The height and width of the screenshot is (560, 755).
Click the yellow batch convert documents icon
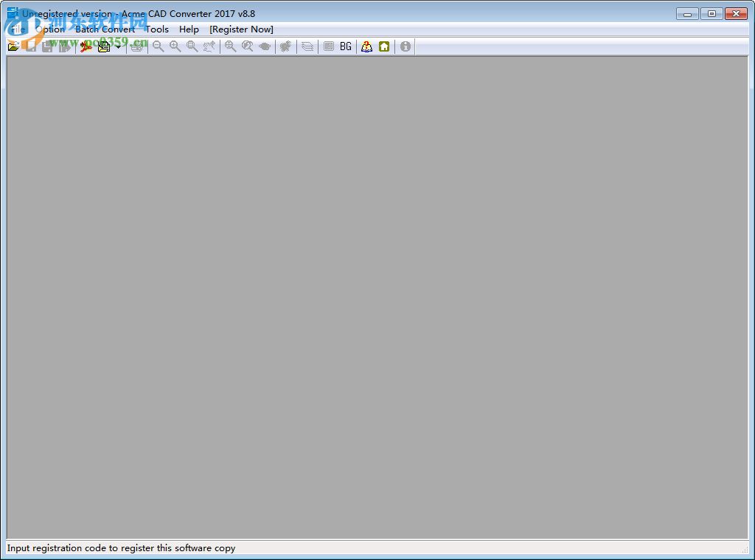coord(103,46)
